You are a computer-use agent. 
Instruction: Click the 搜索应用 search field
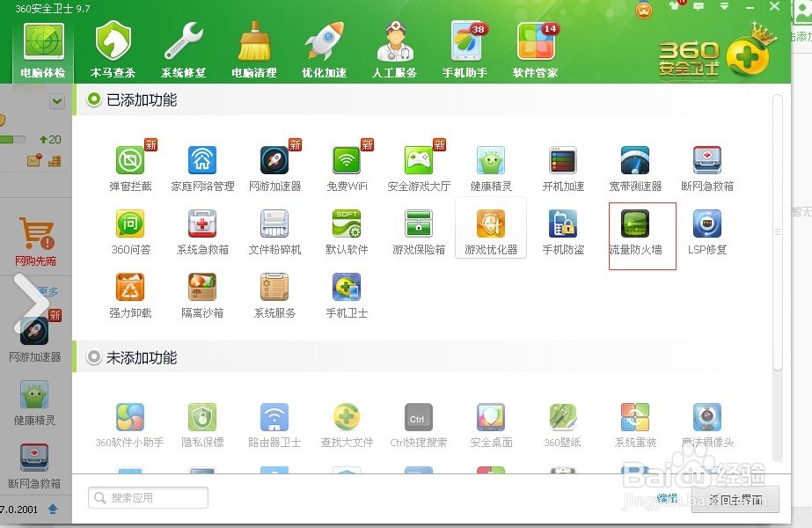click(x=148, y=497)
